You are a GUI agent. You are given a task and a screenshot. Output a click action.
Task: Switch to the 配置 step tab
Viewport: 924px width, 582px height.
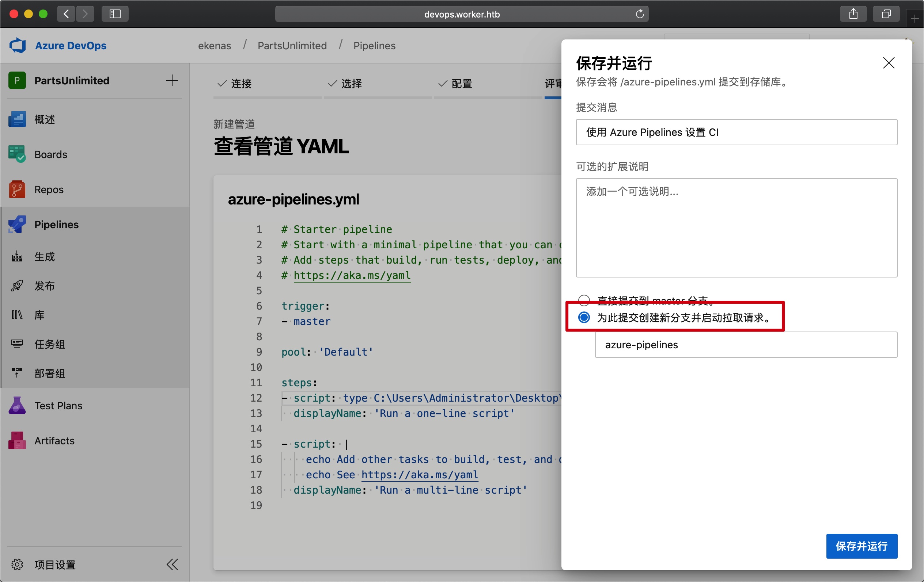point(461,84)
